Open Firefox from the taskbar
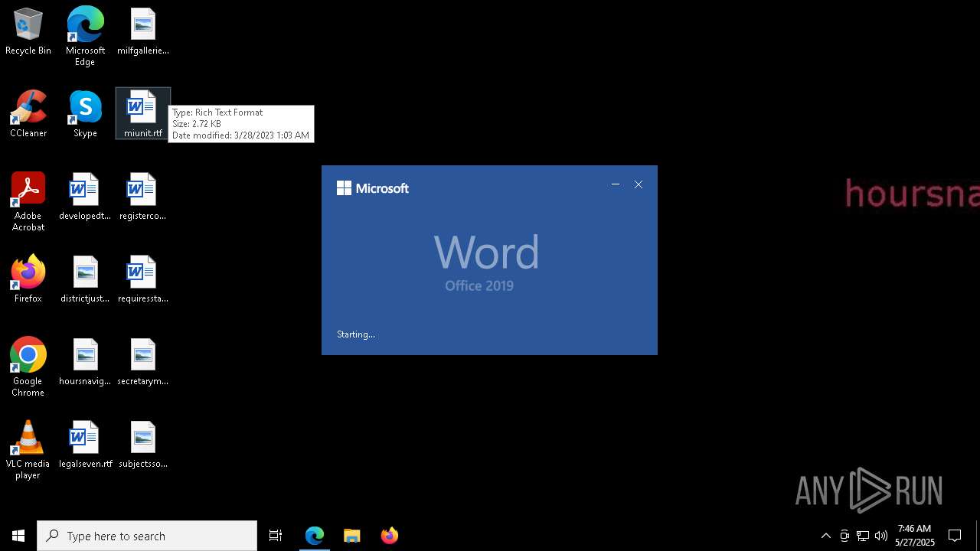 pyautogui.click(x=390, y=536)
